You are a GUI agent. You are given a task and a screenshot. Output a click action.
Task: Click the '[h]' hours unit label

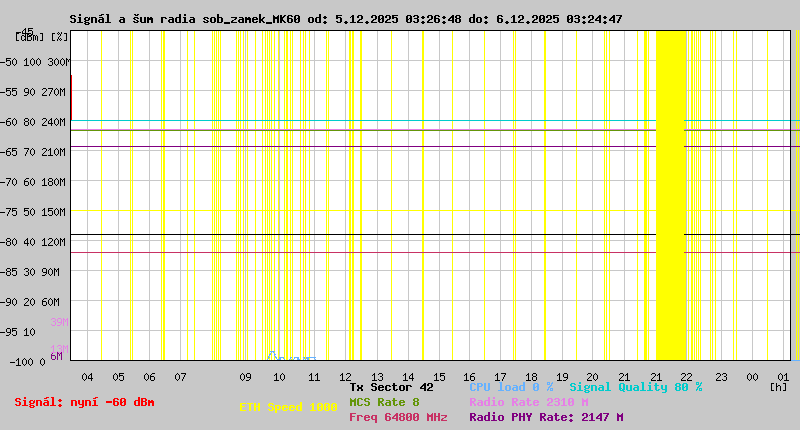point(778,386)
